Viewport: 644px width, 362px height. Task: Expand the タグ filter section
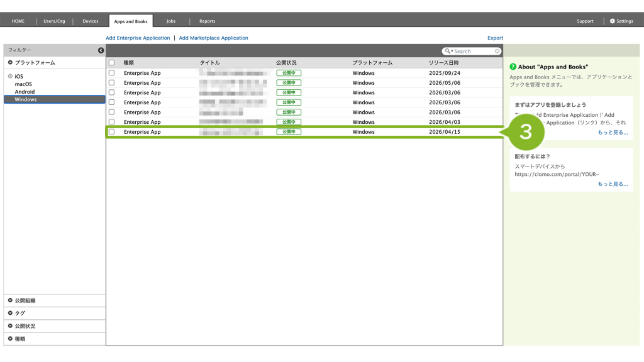[10, 313]
